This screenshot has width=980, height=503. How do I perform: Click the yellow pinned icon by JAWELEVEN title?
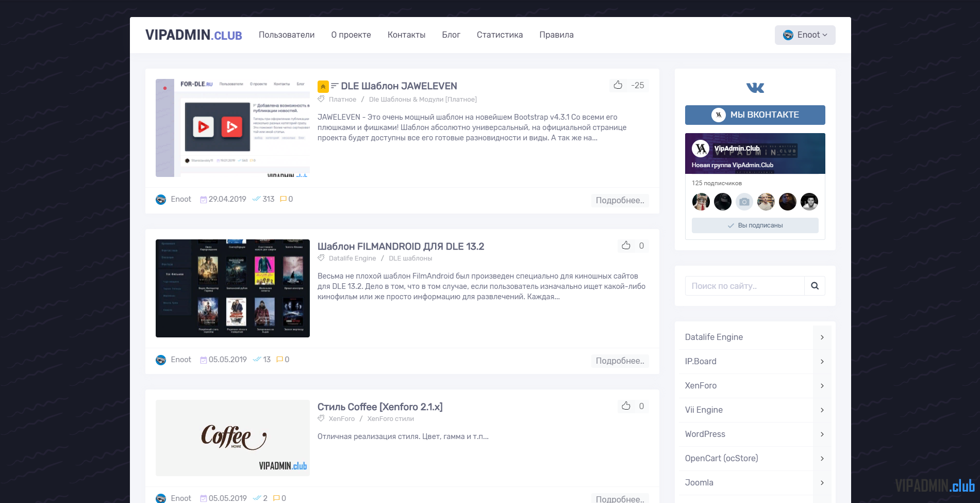tap(323, 86)
